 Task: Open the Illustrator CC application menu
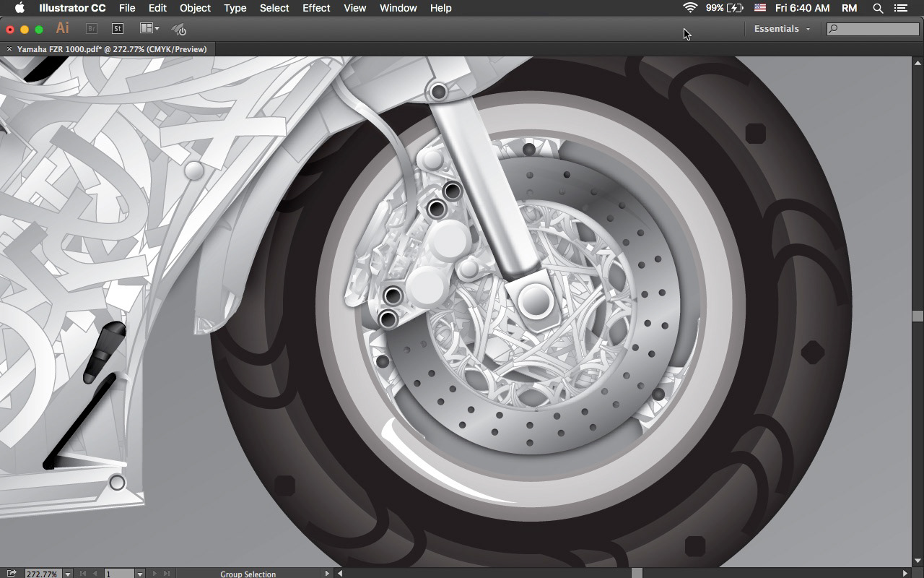[72, 8]
